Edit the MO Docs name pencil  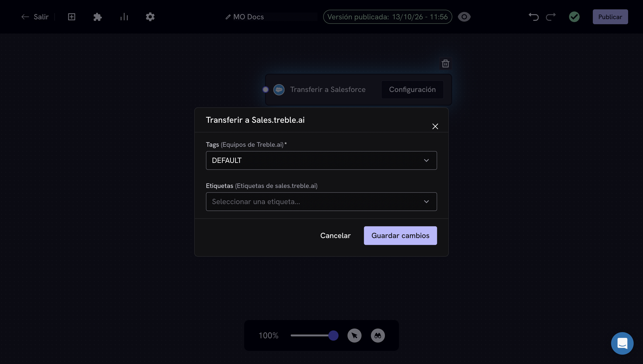pos(228,17)
